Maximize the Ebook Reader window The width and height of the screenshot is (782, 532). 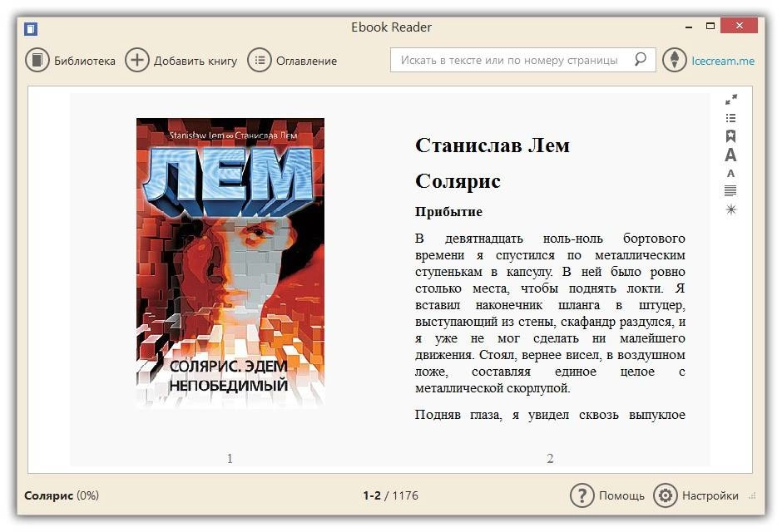click(x=710, y=26)
